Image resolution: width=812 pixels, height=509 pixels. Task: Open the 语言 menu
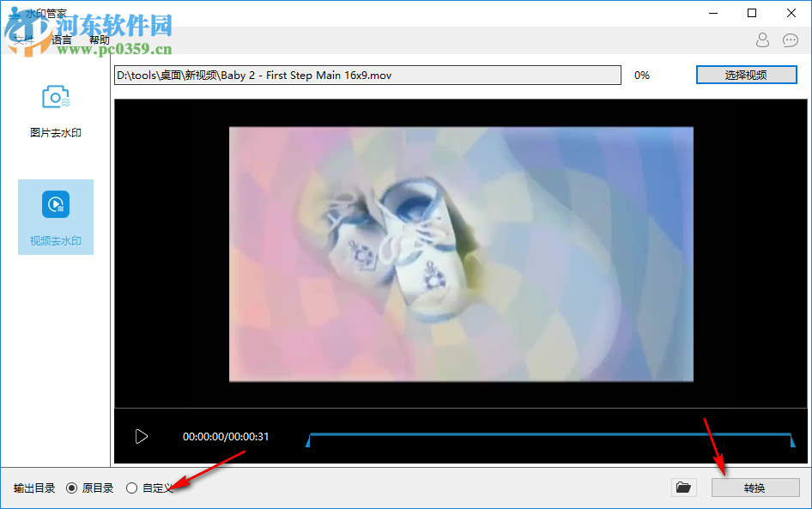(62, 39)
